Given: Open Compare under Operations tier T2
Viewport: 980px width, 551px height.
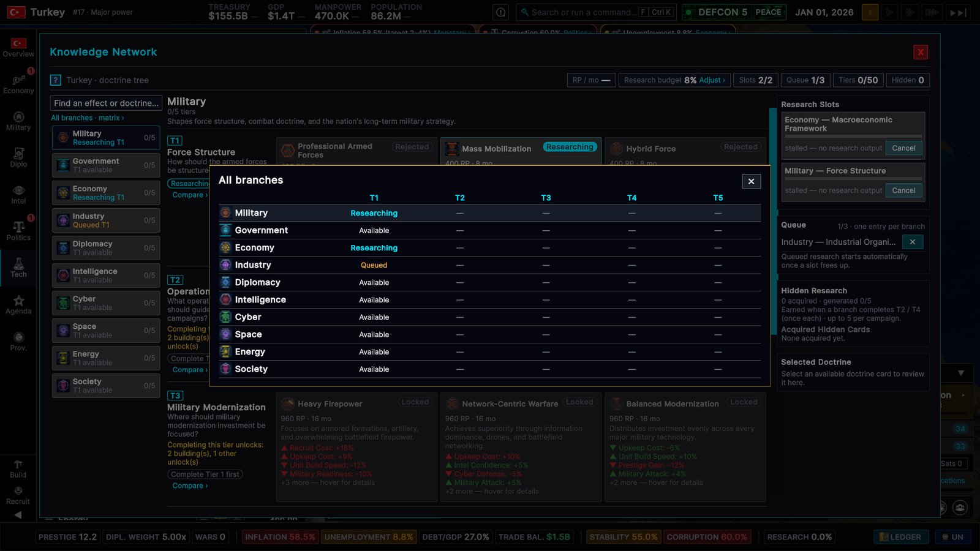Looking at the screenshot, I should tap(190, 370).
